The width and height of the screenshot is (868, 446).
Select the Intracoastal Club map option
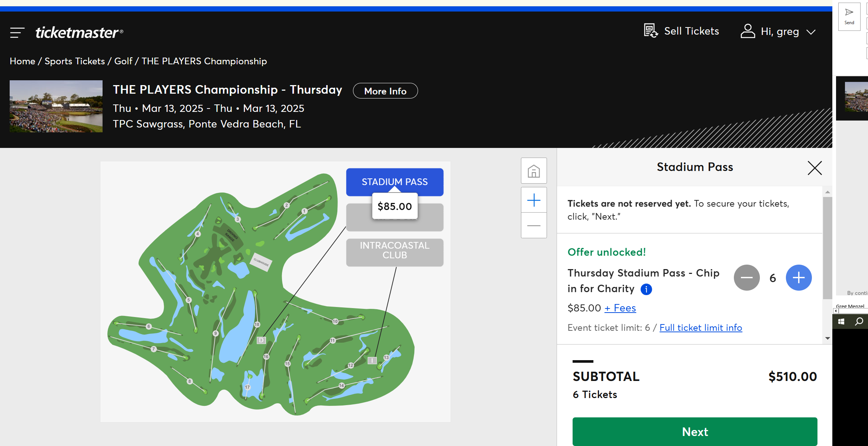395,251
